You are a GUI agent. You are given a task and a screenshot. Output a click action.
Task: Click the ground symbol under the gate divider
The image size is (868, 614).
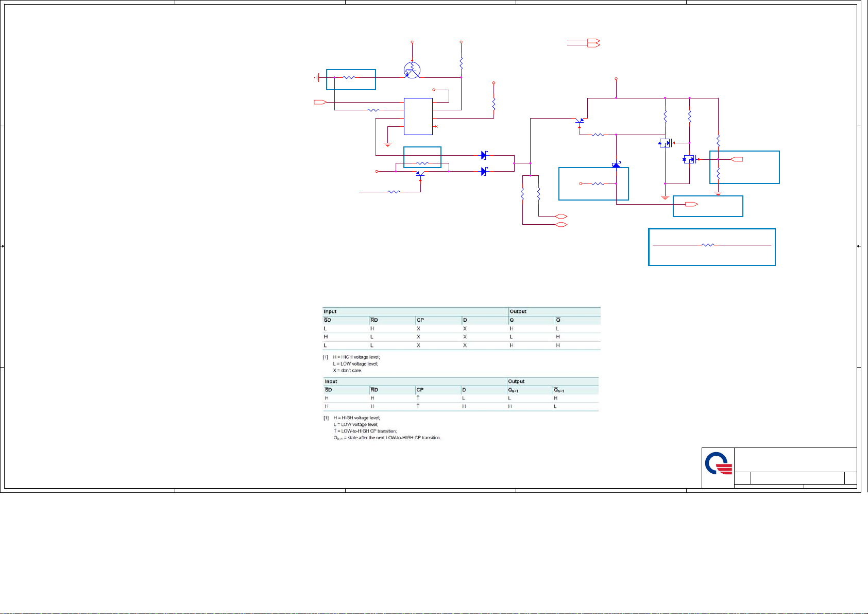point(718,193)
